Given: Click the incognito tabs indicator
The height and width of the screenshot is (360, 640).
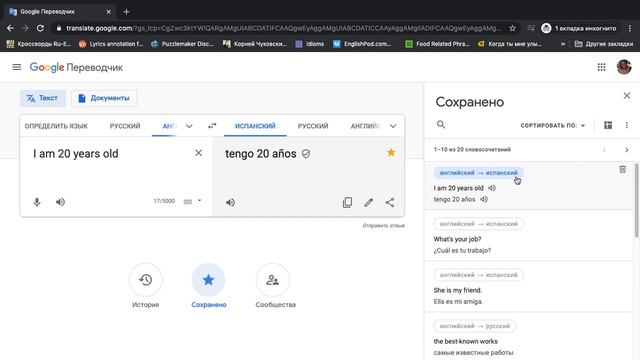Looking at the screenshot, I should (x=579, y=28).
